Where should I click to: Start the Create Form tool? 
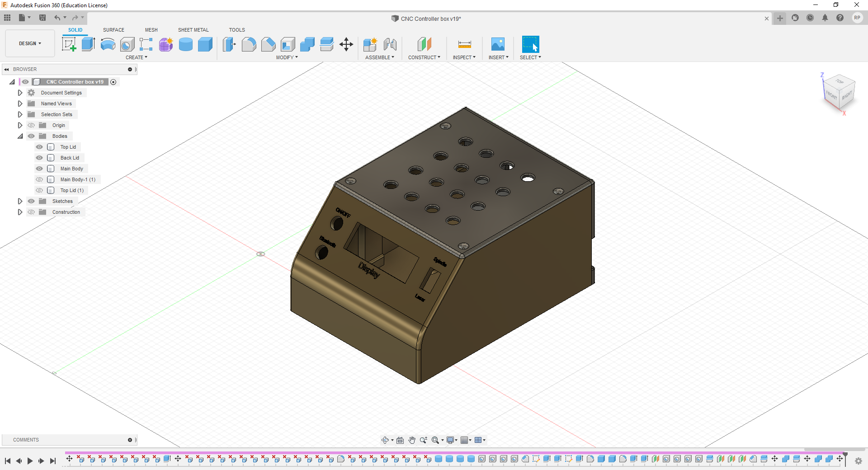[166, 44]
